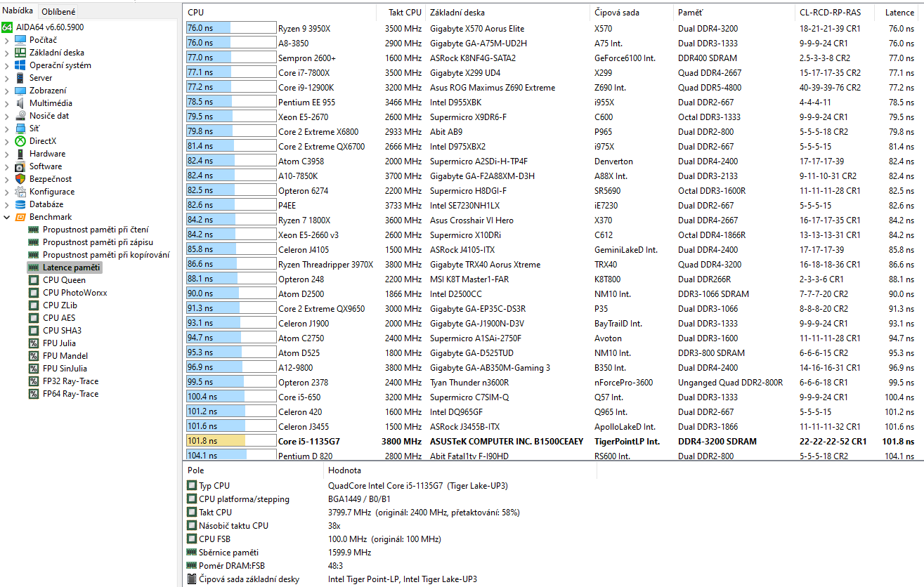
Task: Click the Zobrazení display icon
Action: point(20,91)
